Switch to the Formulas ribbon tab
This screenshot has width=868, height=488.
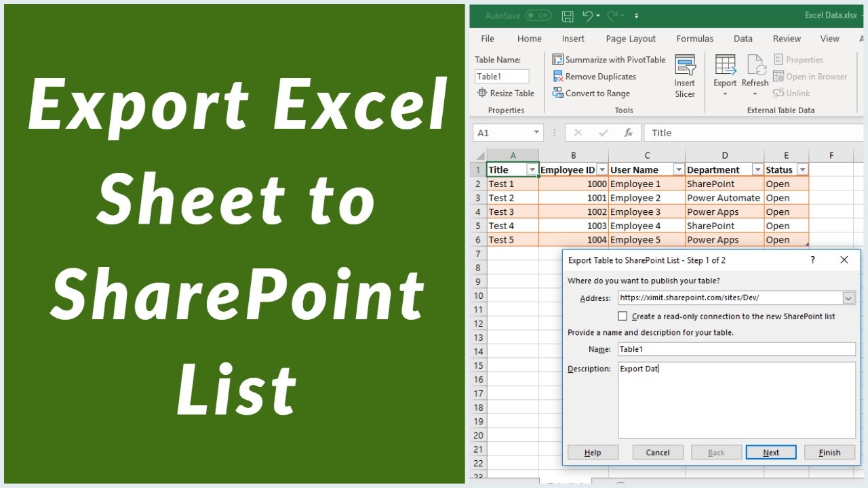[x=694, y=39]
